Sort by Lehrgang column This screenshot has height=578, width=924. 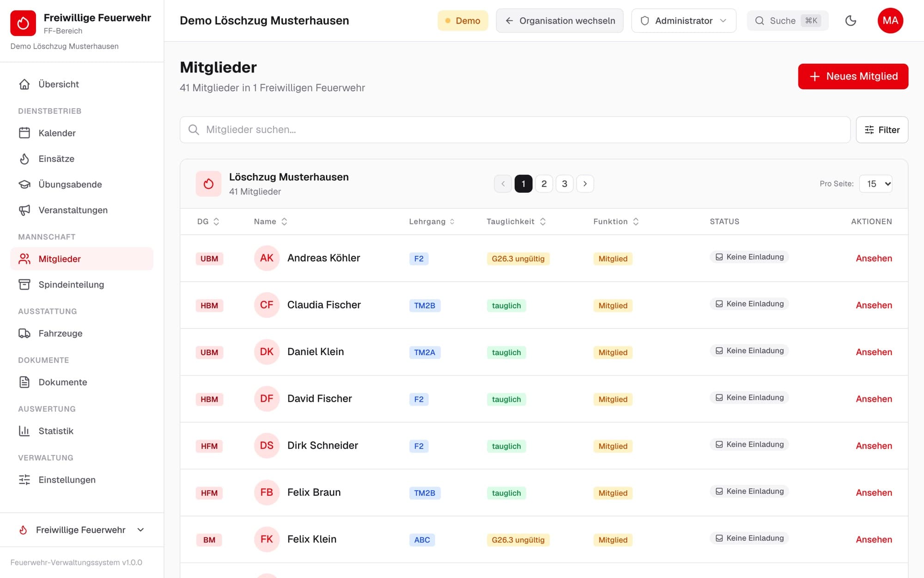[432, 221]
